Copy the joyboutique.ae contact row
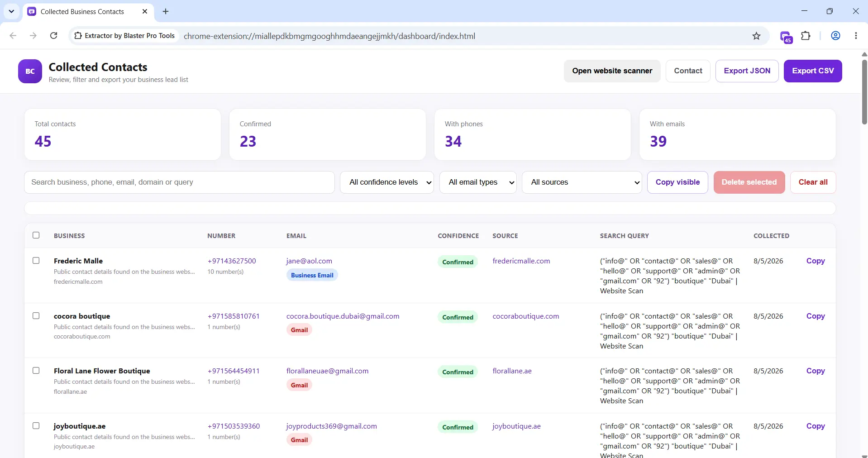868x458 pixels. (x=816, y=426)
